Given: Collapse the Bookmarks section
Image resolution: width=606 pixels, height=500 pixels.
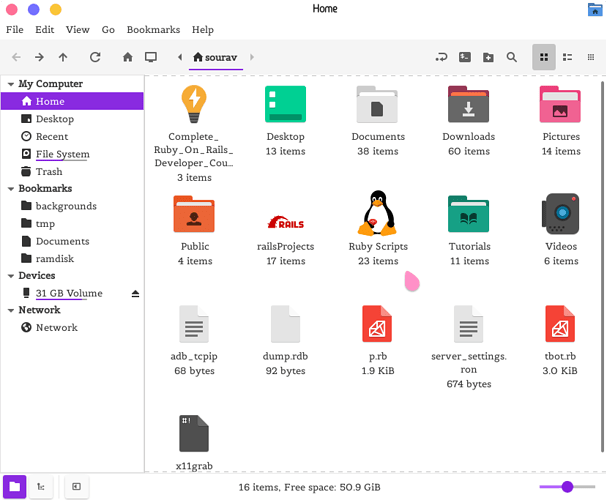Looking at the screenshot, I should (11, 188).
